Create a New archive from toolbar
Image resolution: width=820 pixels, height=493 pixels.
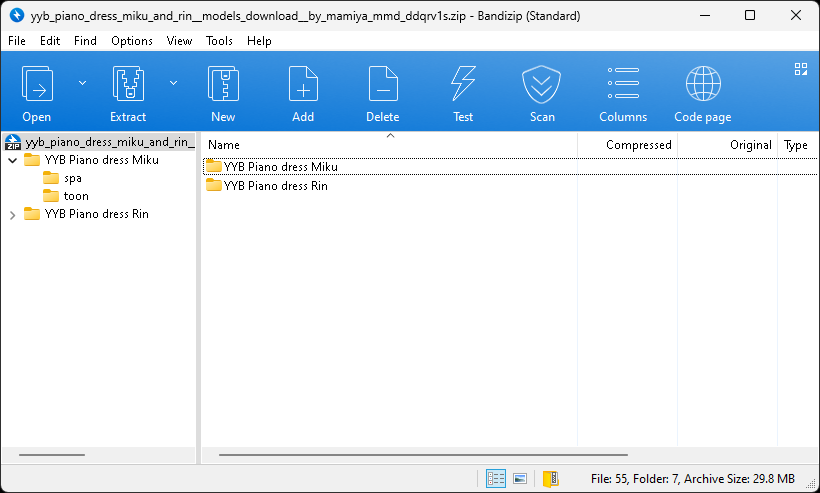(223, 84)
